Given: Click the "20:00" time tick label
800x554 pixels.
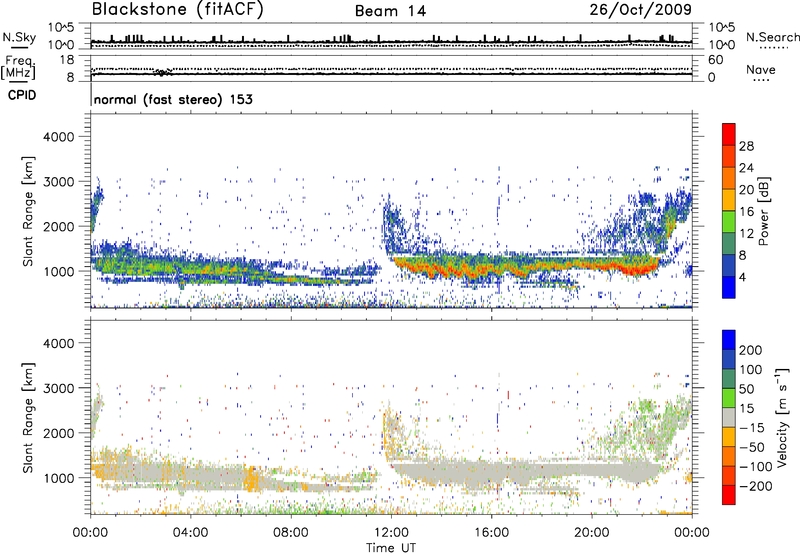Looking at the screenshot, I should [x=592, y=533].
